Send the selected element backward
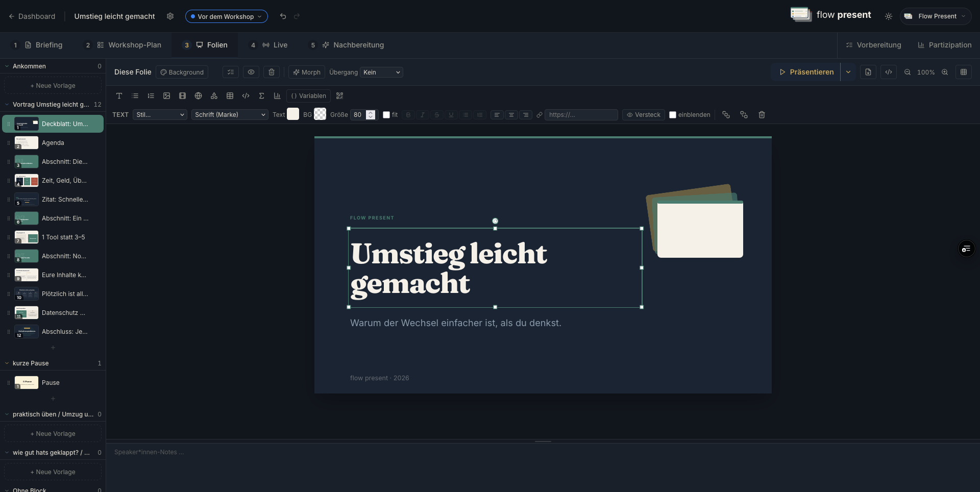This screenshot has width=980, height=492. 744,115
